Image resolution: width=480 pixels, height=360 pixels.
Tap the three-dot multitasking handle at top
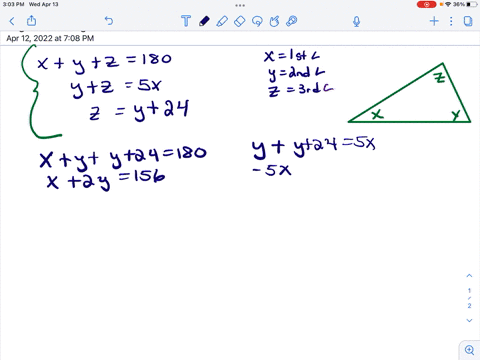pyautogui.click(x=240, y=5)
